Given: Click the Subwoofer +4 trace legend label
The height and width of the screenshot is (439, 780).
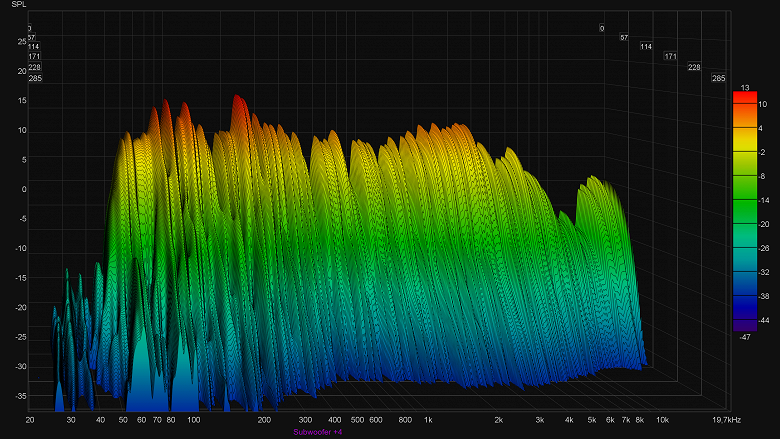Looking at the screenshot, I should 318,432.
